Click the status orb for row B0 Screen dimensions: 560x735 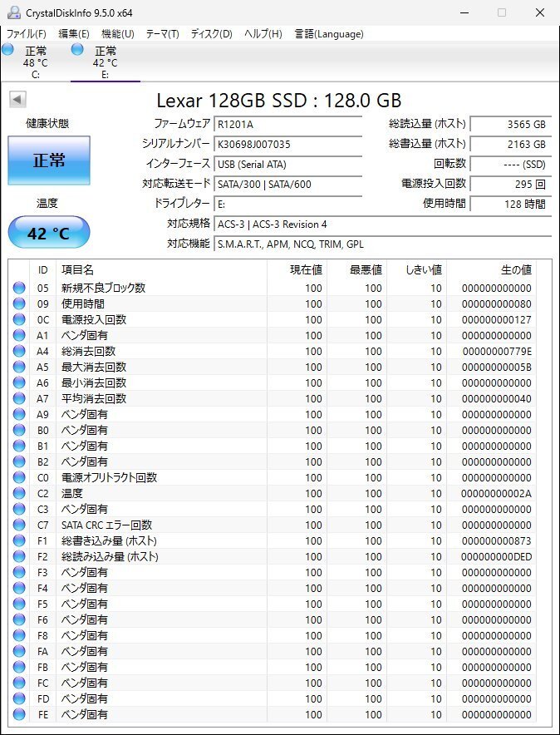click(x=19, y=430)
